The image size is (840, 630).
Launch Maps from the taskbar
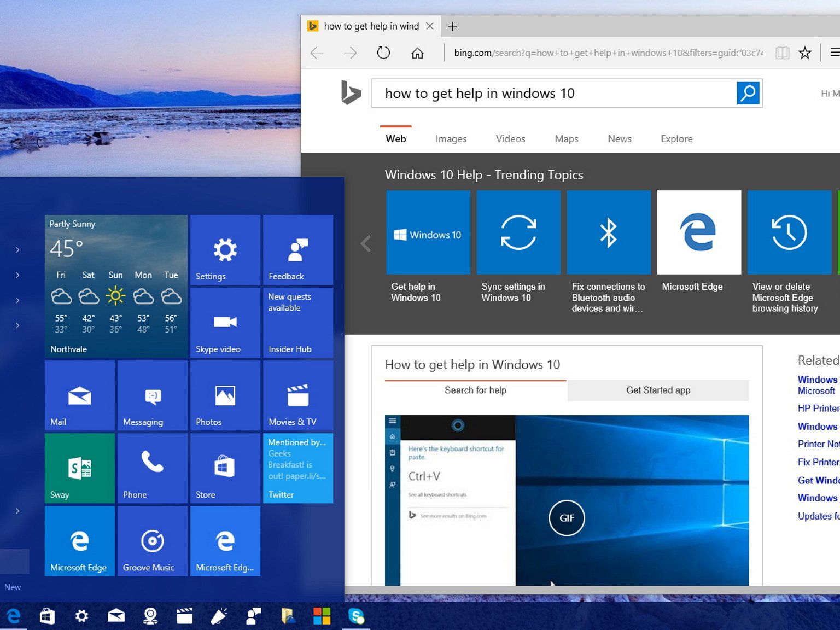click(150, 616)
